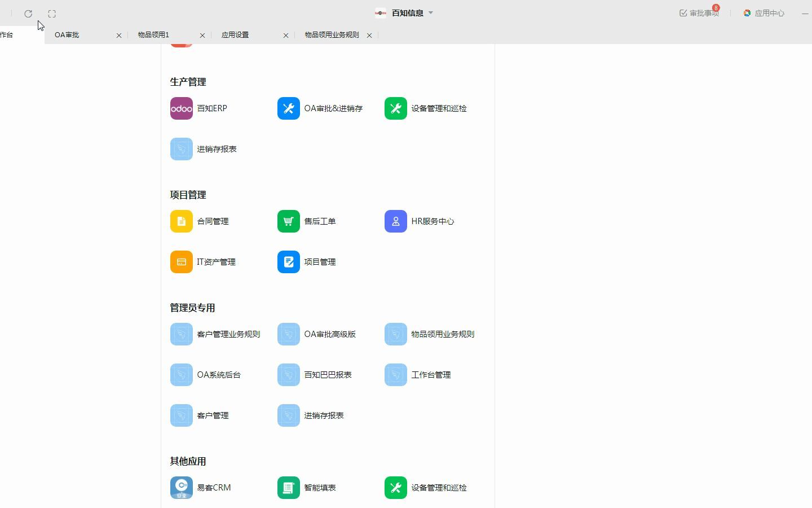Close the 物品领用1 tab
This screenshot has width=812, height=508.
(x=202, y=36)
